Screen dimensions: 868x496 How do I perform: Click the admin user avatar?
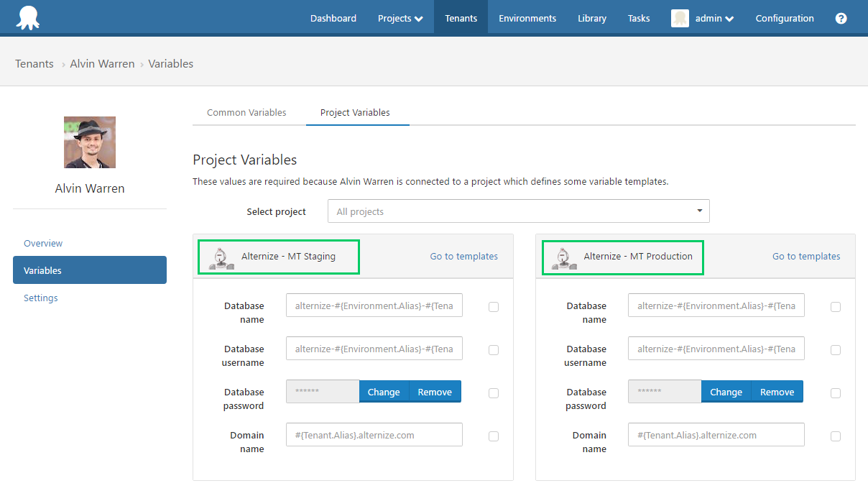[680, 18]
